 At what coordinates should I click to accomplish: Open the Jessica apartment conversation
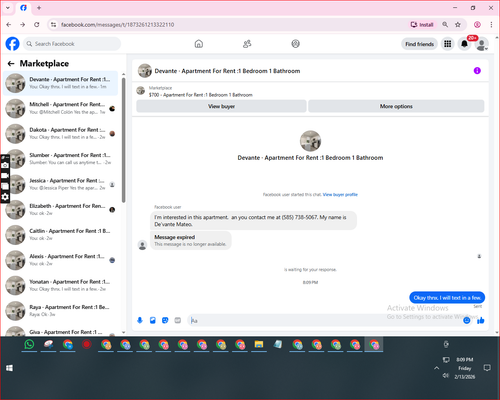[61, 184]
